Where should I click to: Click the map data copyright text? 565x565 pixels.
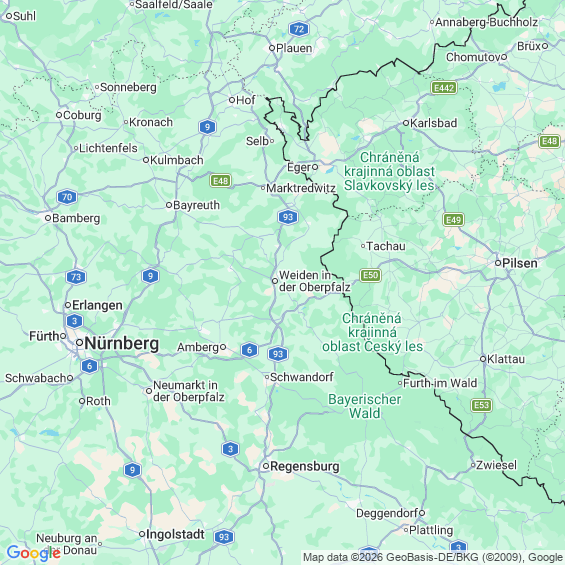pyautogui.click(x=433, y=557)
